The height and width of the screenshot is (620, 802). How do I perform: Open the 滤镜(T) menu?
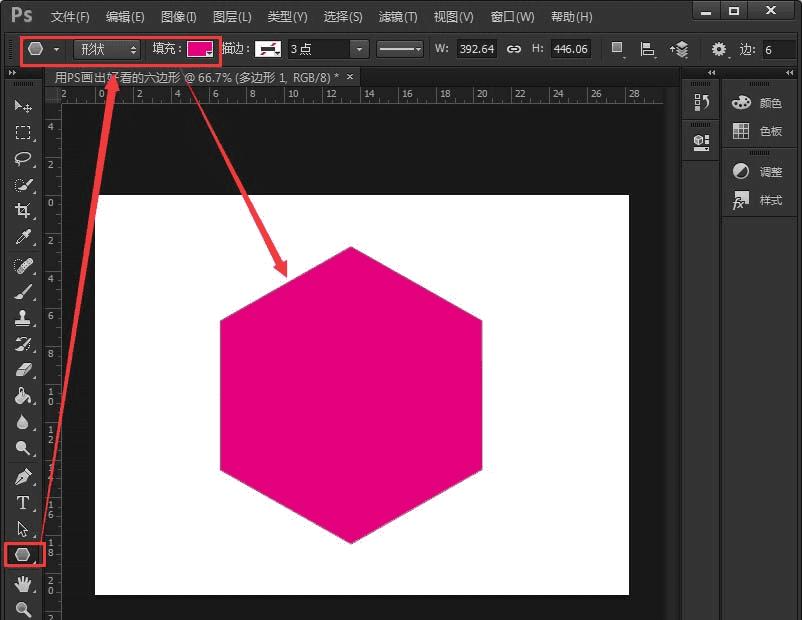pyautogui.click(x=397, y=17)
